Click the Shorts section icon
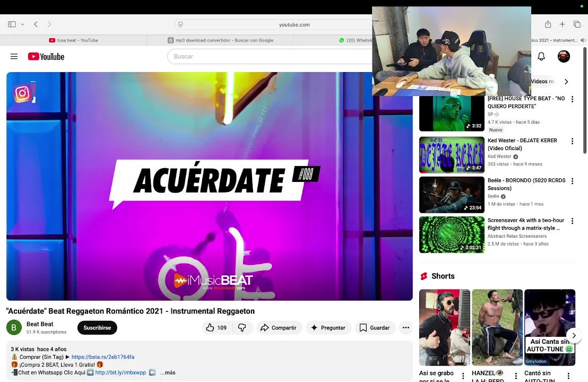The width and height of the screenshot is (588, 382). [x=423, y=276]
